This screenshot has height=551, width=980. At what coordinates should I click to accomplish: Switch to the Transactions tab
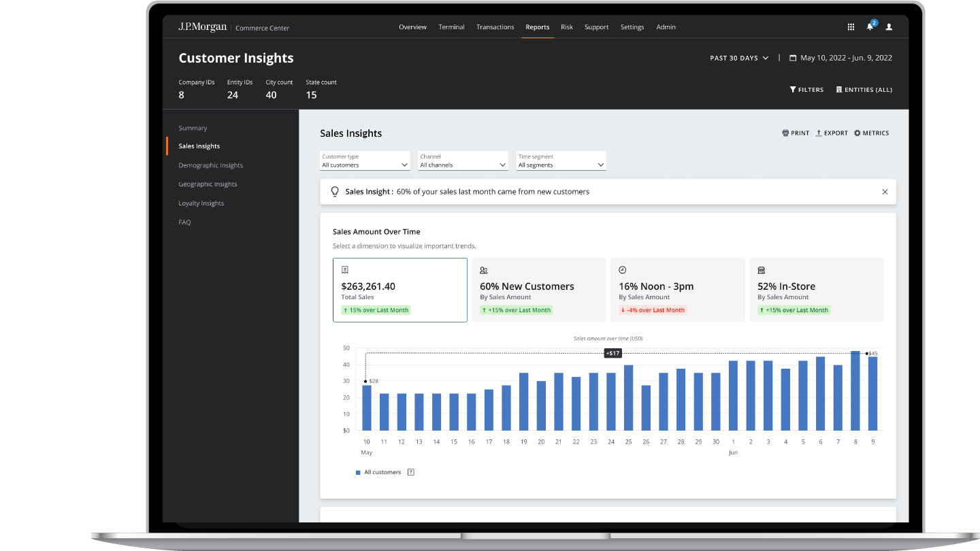tap(495, 27)
